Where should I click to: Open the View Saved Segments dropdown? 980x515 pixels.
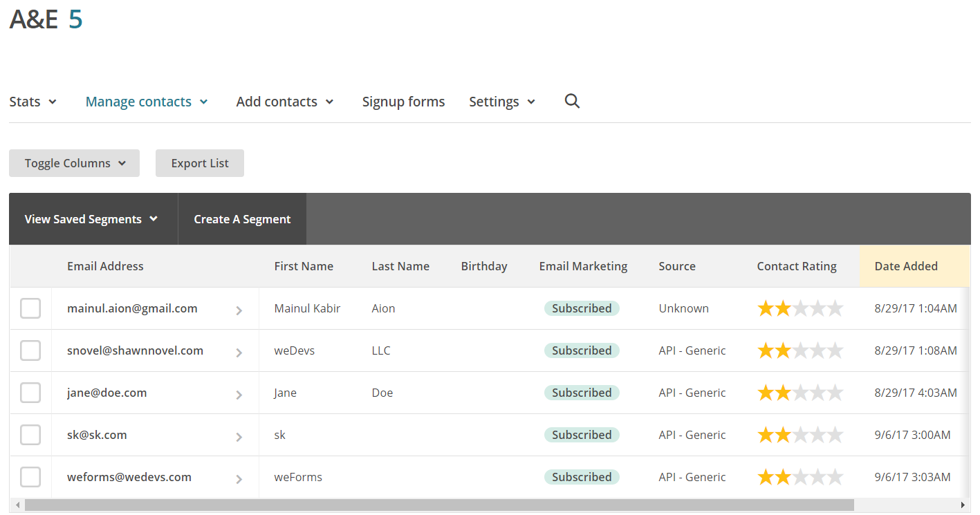coord(91,218)
